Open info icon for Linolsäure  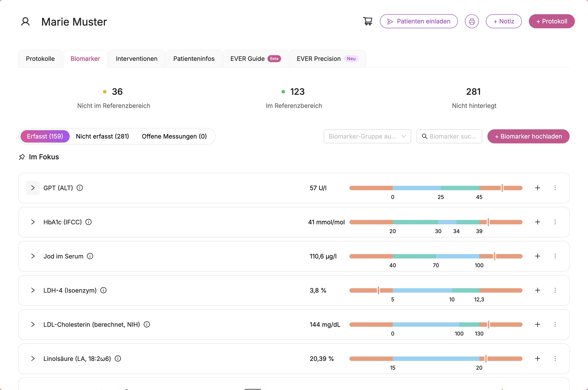click(x=118, y=359)
